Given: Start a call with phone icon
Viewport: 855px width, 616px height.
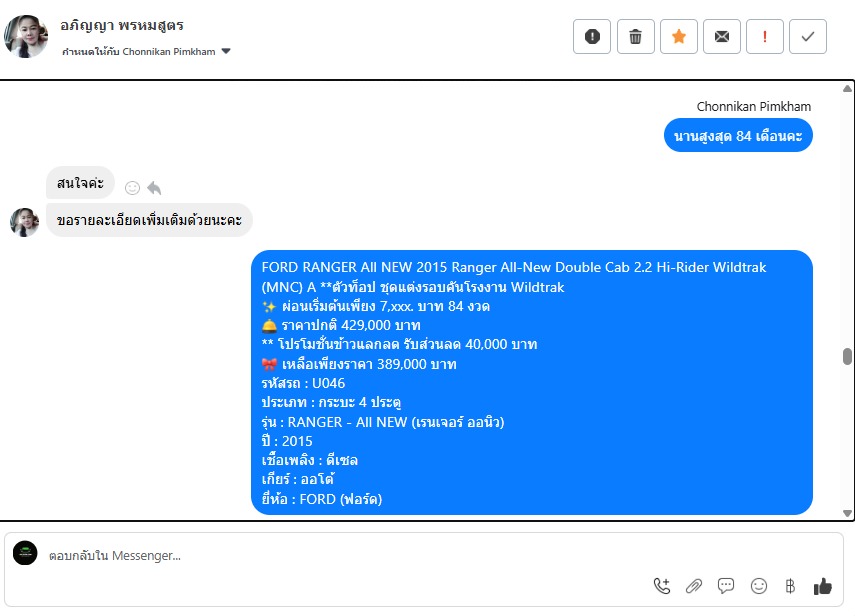Looking at the screenshot, I should (662, 586).
